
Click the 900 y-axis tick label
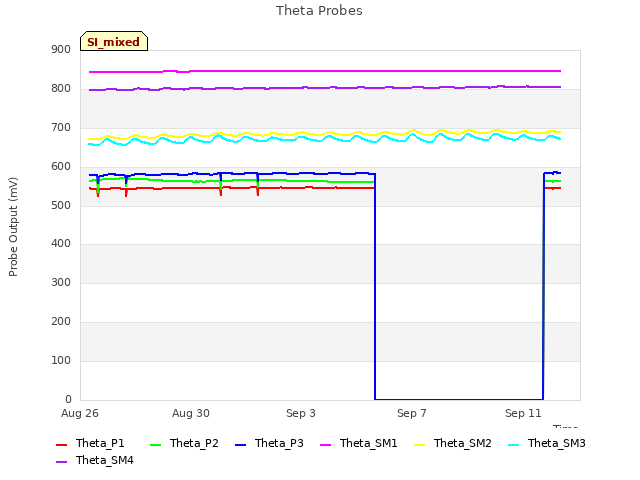click(x=61, y=49)
